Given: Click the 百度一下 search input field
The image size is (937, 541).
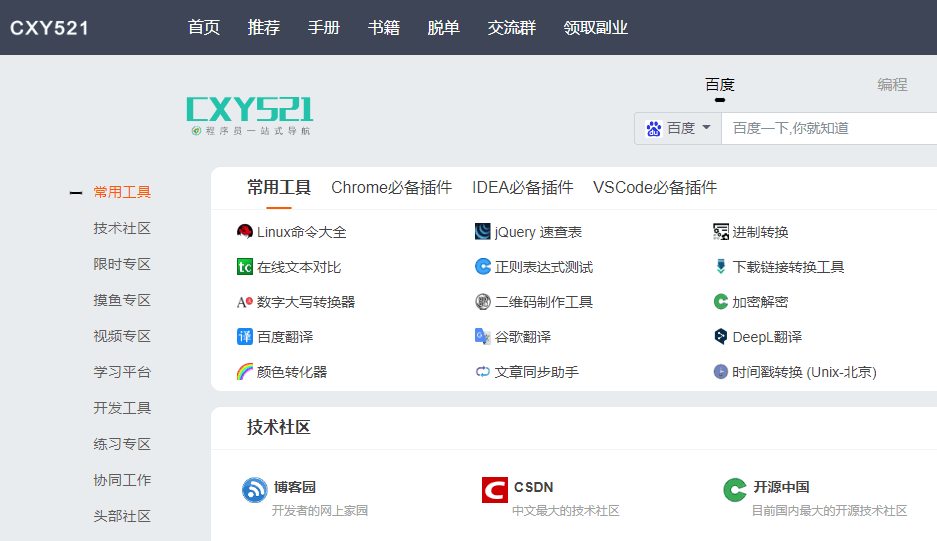Looking at the screenshot, I should (828, 128).
